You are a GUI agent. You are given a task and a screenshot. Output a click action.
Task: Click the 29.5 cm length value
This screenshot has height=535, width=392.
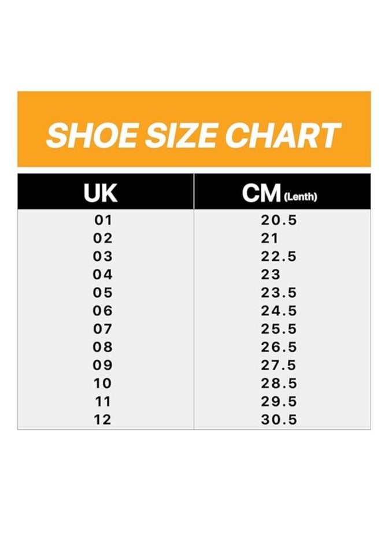tap(279, 401)
